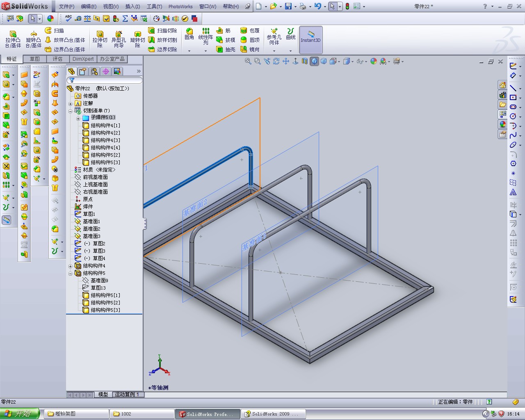Select 前视基准面 in the feature tree
Screen dimensions: 525x420
[x=91, y=177]
